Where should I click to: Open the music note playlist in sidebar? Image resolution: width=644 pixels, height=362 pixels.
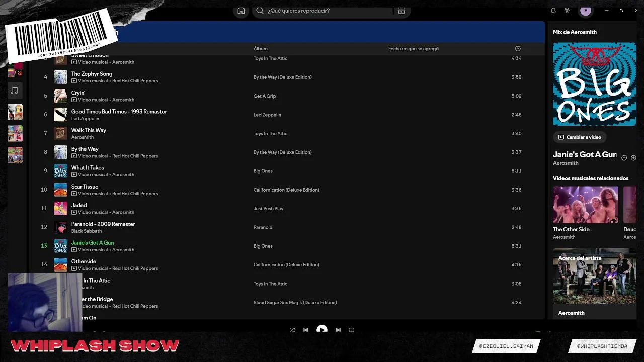pyautogui.click(x=15, y=91)
